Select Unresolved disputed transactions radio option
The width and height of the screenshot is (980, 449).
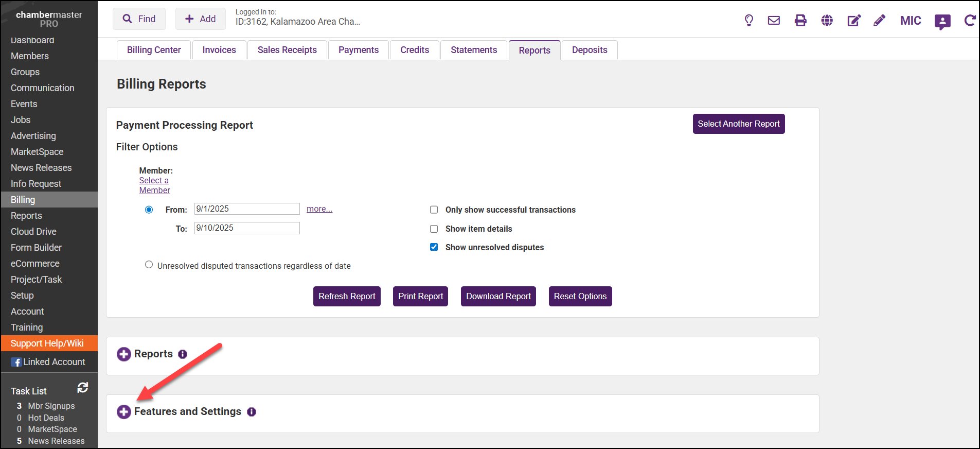pos(149,265)
